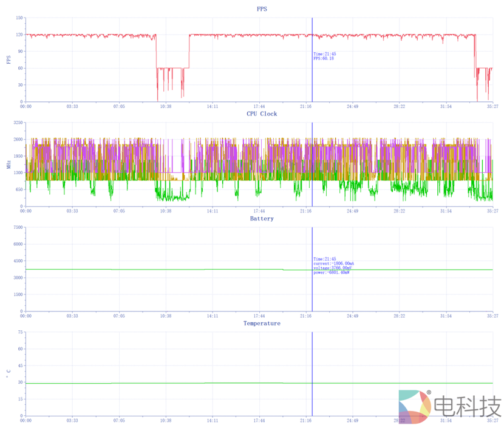The width and height of the screenshot is (504, 428).
Task: Click the 00:00 start label under Battery chart
Action: tap(26, 316)
